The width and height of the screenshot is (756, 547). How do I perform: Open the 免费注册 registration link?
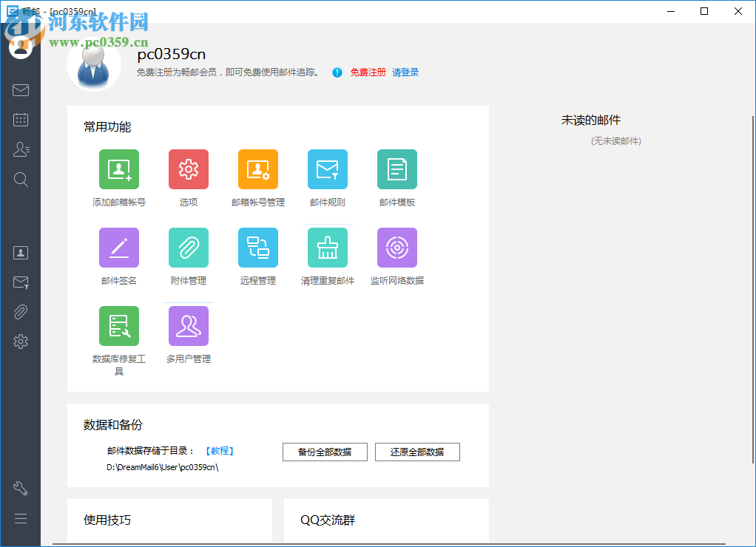tap(369, 72)
